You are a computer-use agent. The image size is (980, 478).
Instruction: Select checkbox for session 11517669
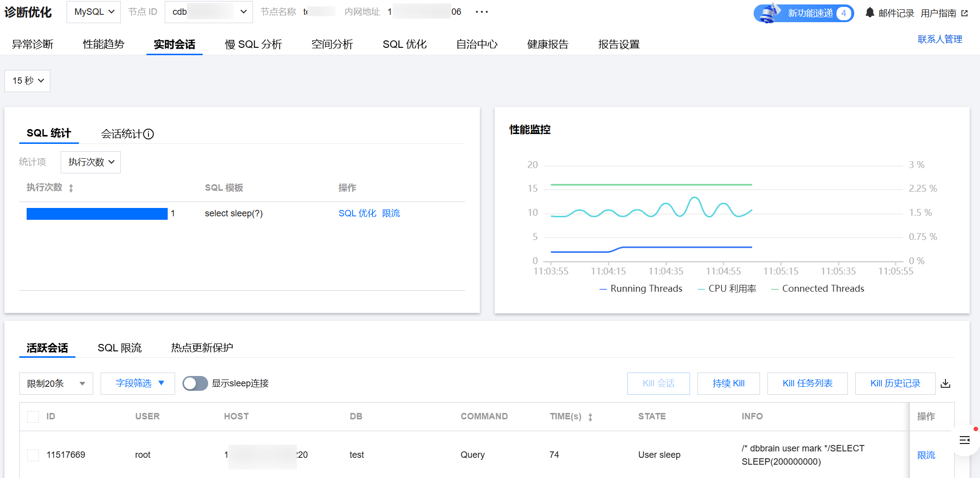(33, 455)
